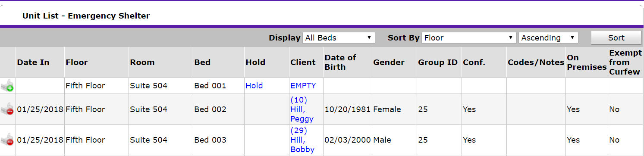
Task: Open client Hill, Peggy record
Action: click(x=302, y=109)
